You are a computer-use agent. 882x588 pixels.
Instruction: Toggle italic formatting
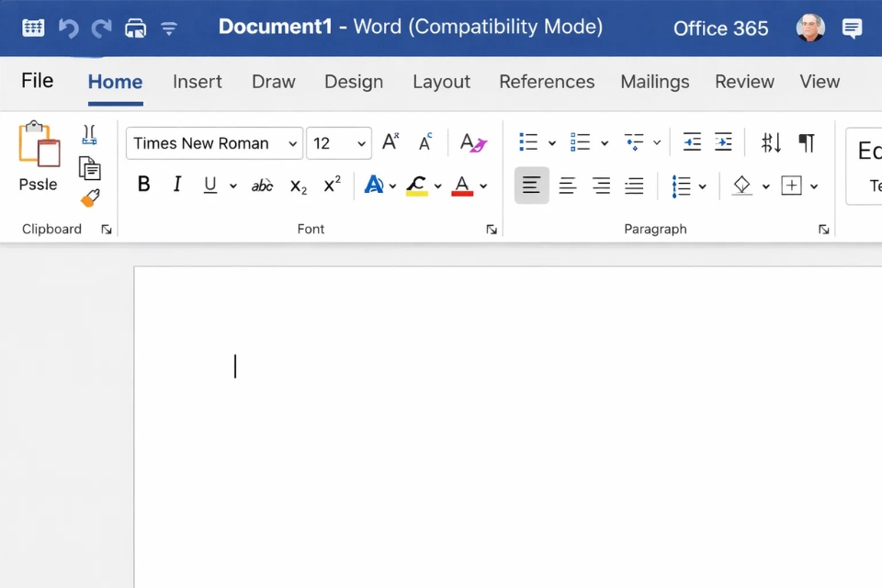176,184
